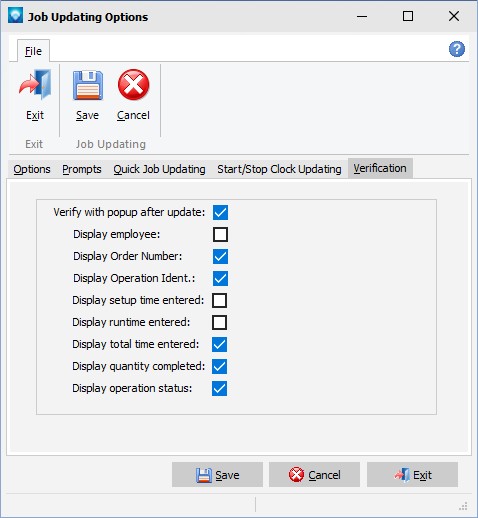Enable the Display employee checkbox

220,234
